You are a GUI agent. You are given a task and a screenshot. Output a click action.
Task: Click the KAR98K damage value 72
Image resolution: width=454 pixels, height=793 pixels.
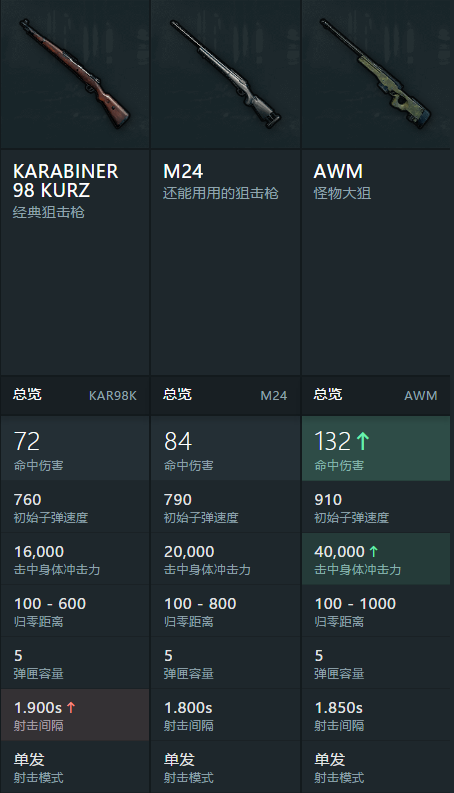tap(27, 441)
